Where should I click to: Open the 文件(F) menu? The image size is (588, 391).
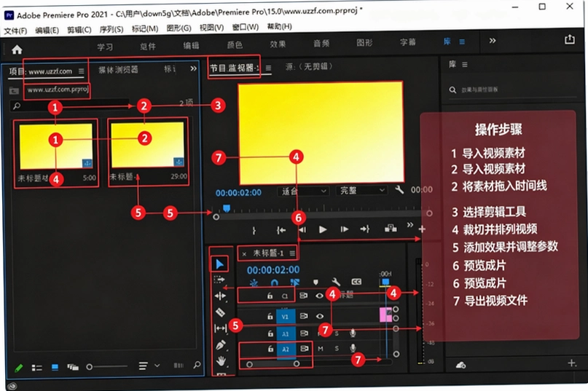pos(15,31)
